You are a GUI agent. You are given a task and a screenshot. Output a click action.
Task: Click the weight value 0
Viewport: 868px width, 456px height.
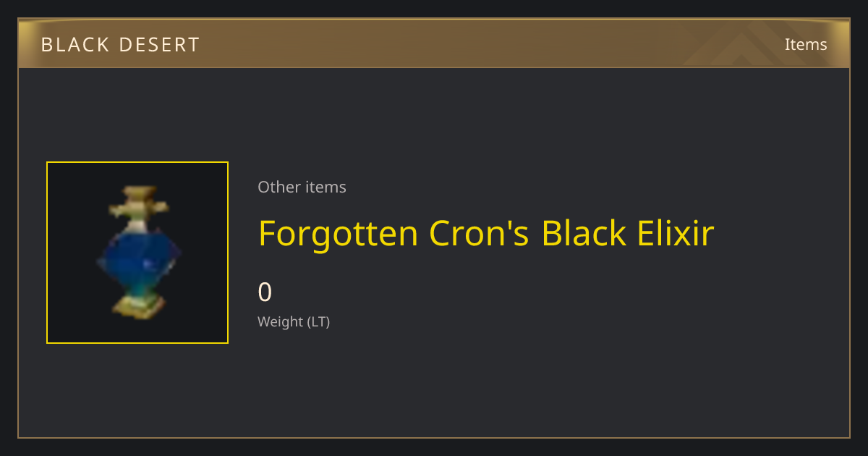coord(265,292)
